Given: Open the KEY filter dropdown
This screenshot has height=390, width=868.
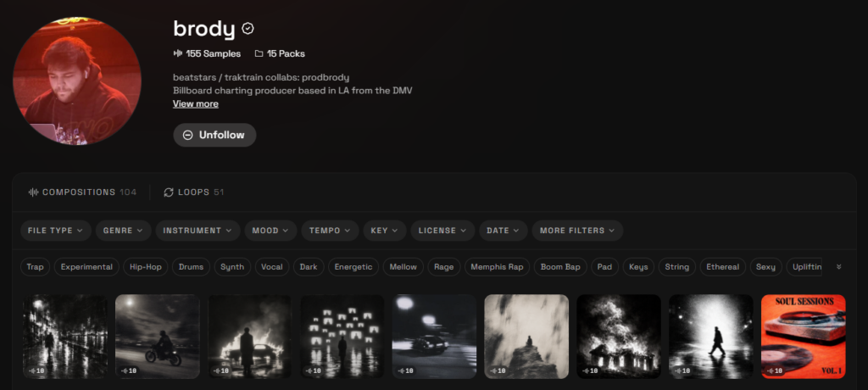Looking at the screenshot, I should pos(385,231).
